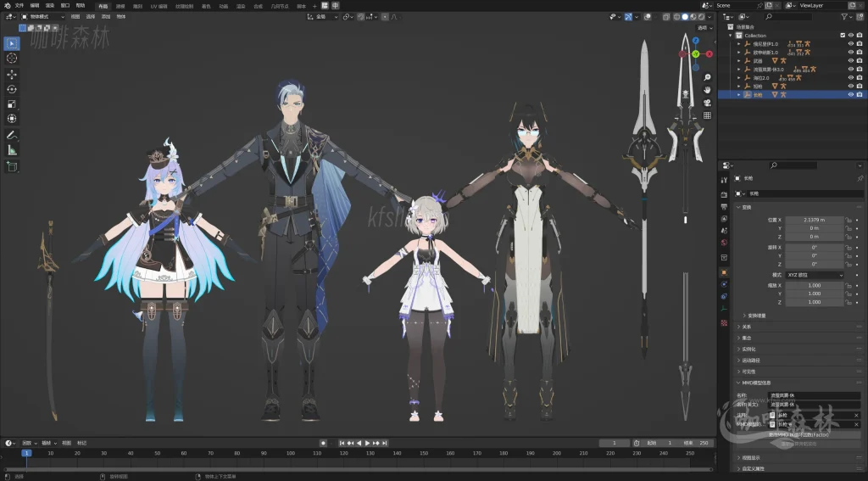This screenshot has height=481, width=868.
Task: Click the viewport pan hand icon
Action: tap(707, 90)
